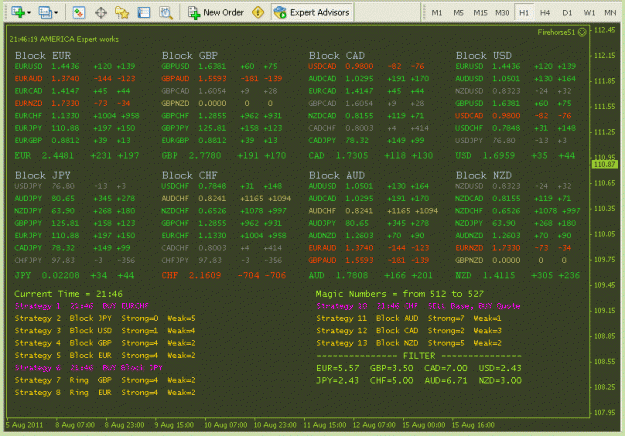Viewport: 625px width, 436px height.
Task: Expand the New Chart dropdown arrow
Action: (x=29, y=13)
